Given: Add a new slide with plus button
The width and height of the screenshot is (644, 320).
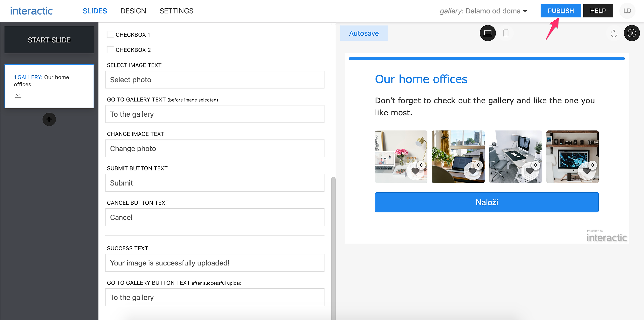Looking at the screenshot, I should (49, 119).
